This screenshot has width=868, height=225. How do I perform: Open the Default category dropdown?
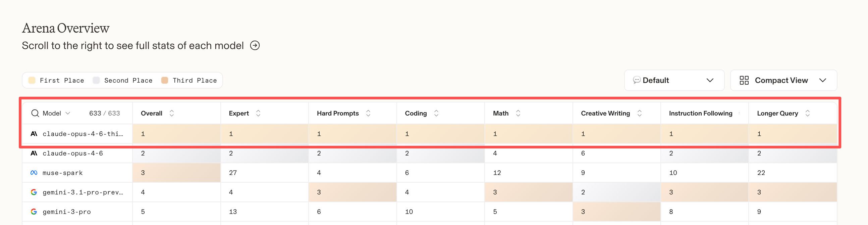(674, 80)
